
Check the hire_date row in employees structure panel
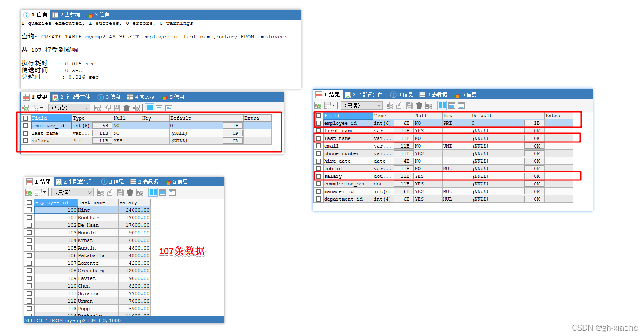click(318, 161)
